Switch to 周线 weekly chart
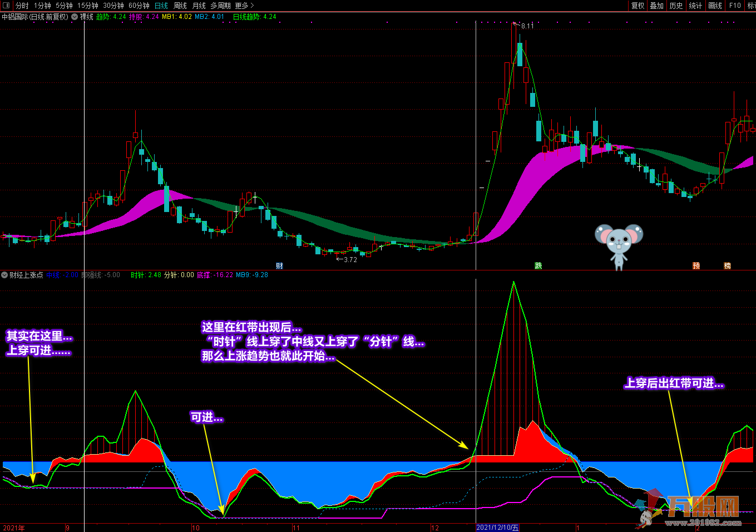This screenshot has width=756, height=532. click(x=180, y=6)
